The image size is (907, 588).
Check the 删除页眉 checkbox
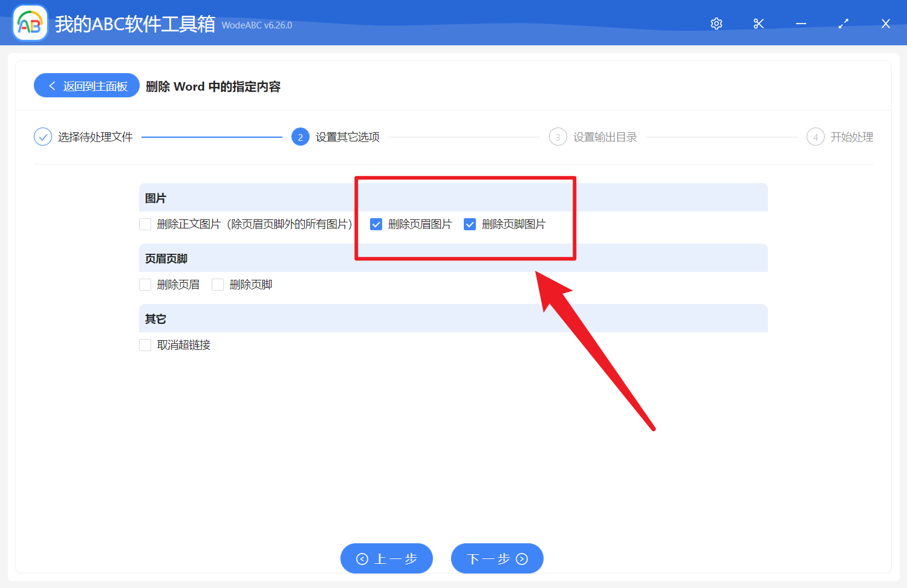click(145, 284)
